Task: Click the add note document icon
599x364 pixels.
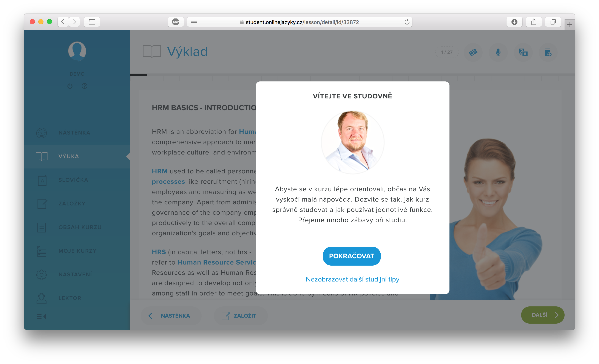Action: pos(548,52)
